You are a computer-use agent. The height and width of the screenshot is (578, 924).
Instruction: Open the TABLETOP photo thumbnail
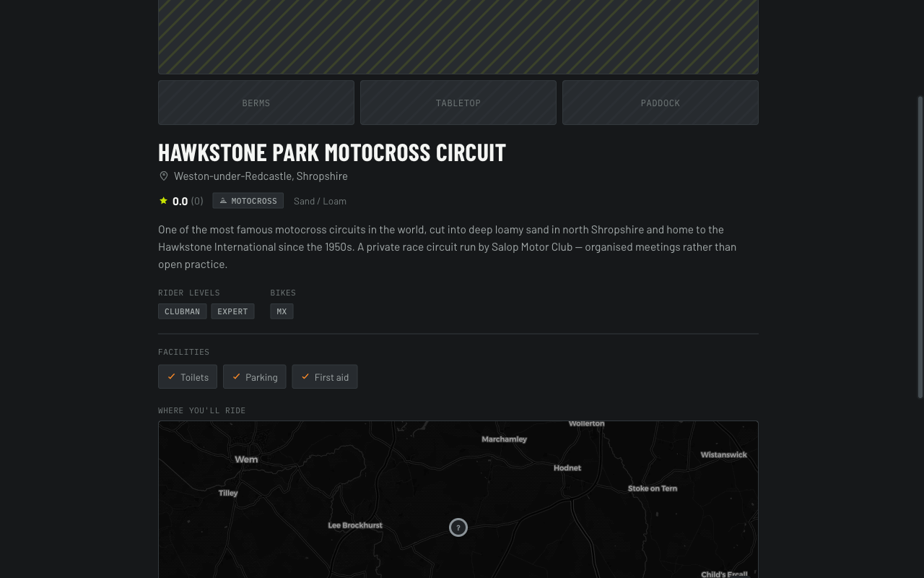coord(458,103)
